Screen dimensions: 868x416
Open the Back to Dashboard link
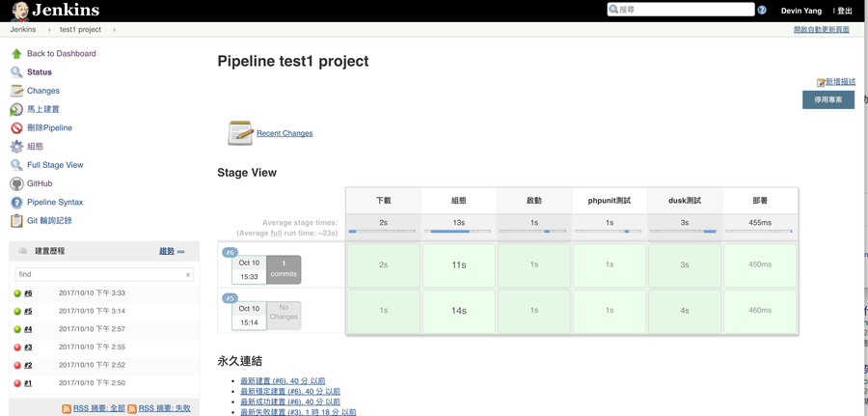click(x=62, y=54)
